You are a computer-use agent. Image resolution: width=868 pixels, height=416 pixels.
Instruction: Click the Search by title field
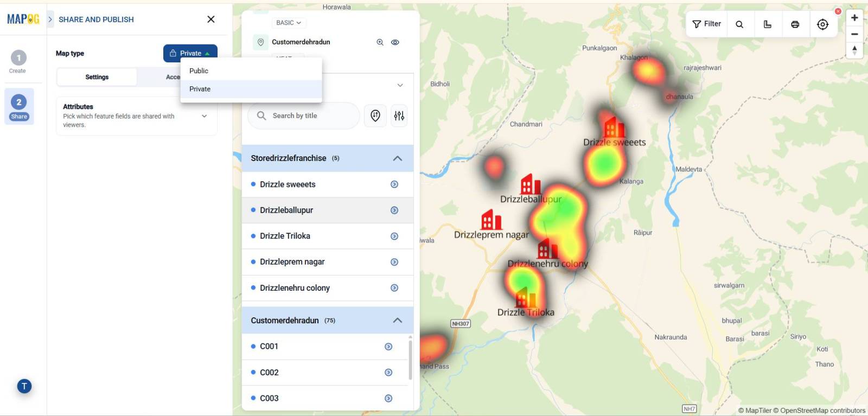click(x=304, y=116)
